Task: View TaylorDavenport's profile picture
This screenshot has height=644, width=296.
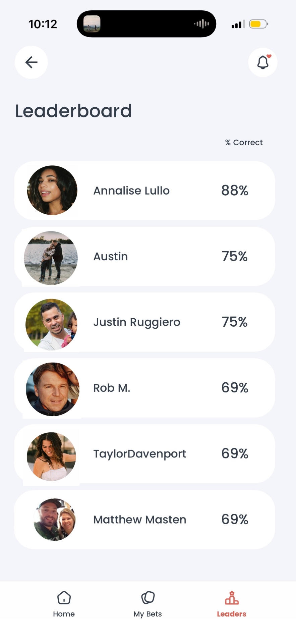Action: [51, 457]
